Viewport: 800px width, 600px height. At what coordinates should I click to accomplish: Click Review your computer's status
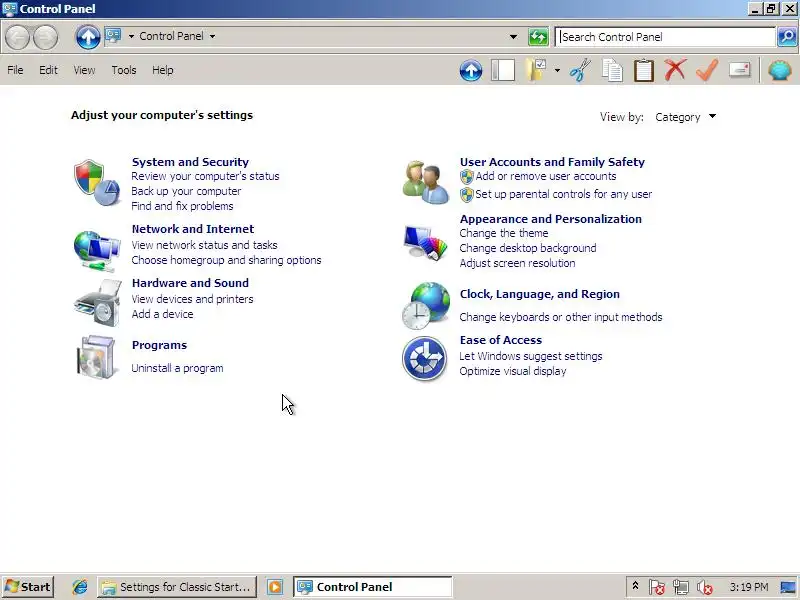click(x=205, y=176)
